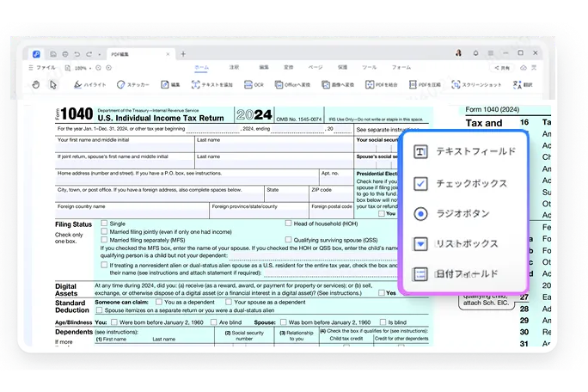This screenshot has height=392, width=588.
Task: Click the print icon in title bar
Action: click(x=65, y=54)
